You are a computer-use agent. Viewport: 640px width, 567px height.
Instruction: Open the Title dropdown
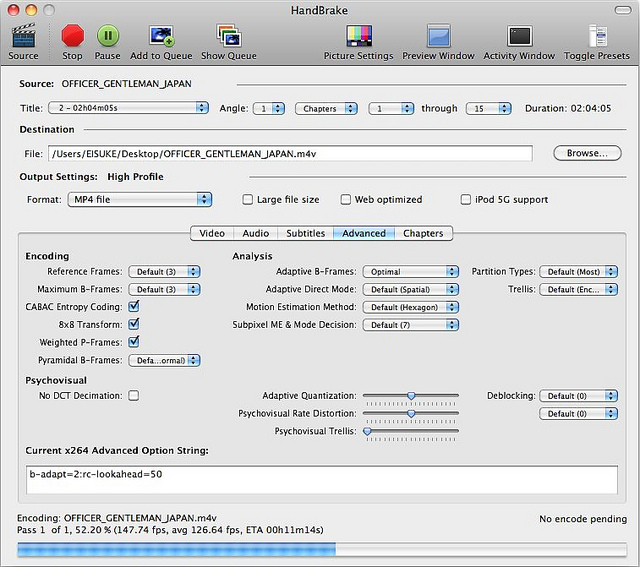pyautogui.click(x=129, y=108)
